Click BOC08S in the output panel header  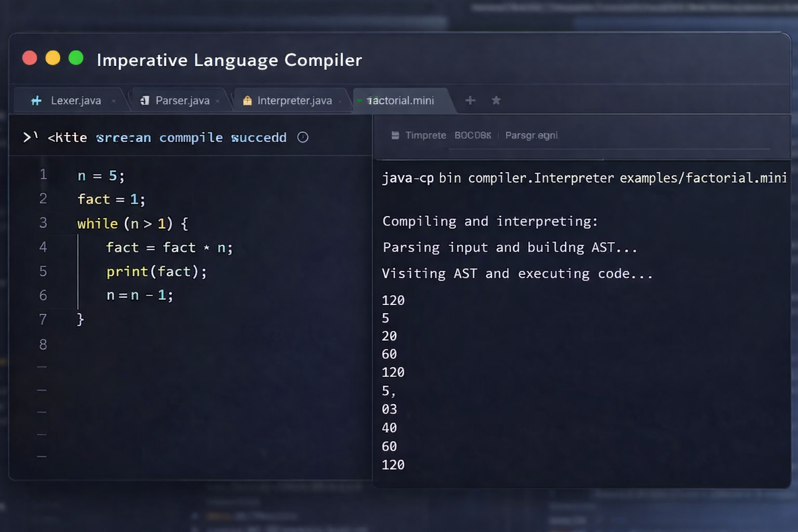click(472, 135)
